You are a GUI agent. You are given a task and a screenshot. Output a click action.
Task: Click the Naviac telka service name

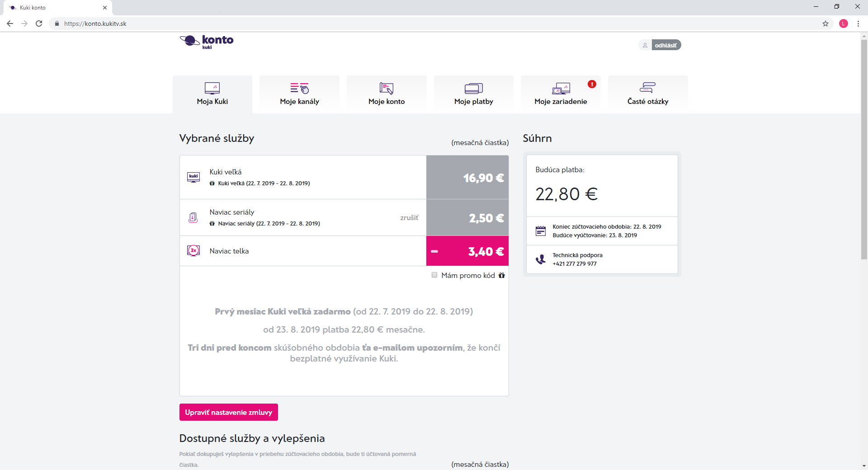point(229,251)
